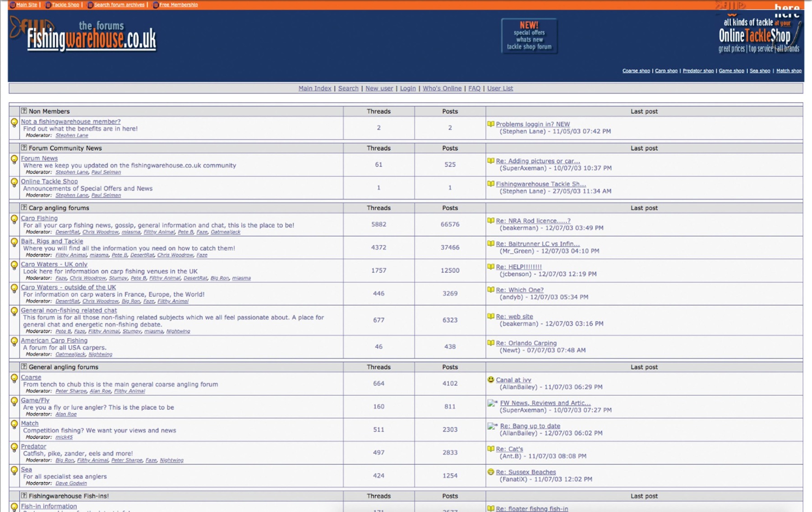Open last post Re: web site

click(514, 317)
